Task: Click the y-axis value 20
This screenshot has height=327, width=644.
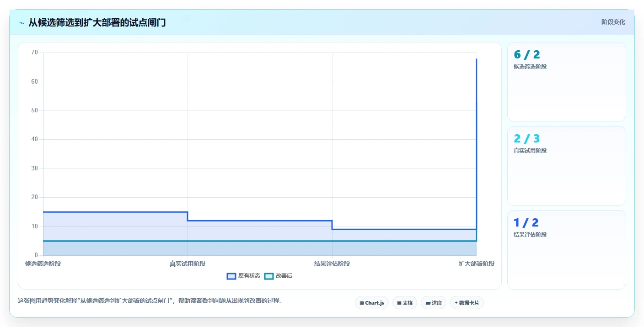Action: click(x=35, y=197)
